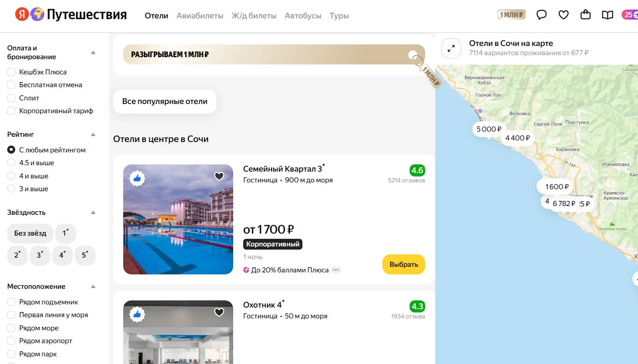This screenshot has width=638, height=364.
Task: Open the chat messages icon in header
Action: tap(541, 15)
